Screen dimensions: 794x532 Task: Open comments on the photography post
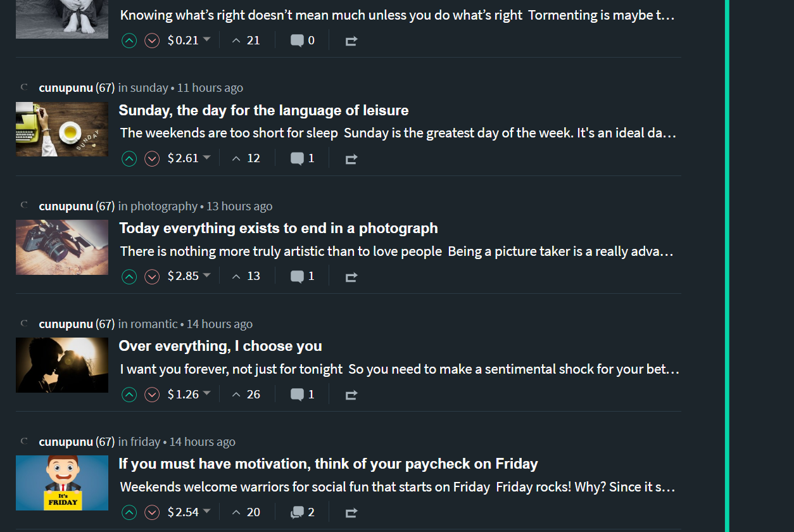(x=302, y=276)
